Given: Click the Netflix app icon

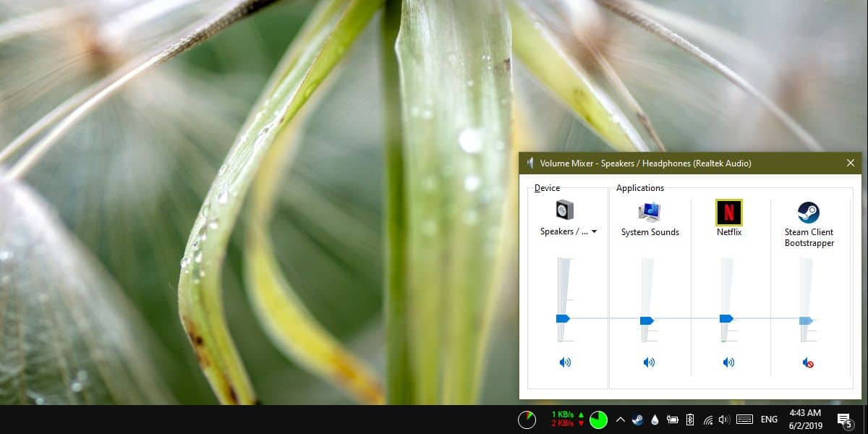Looking at the screenshot, I should click(728, 213).
